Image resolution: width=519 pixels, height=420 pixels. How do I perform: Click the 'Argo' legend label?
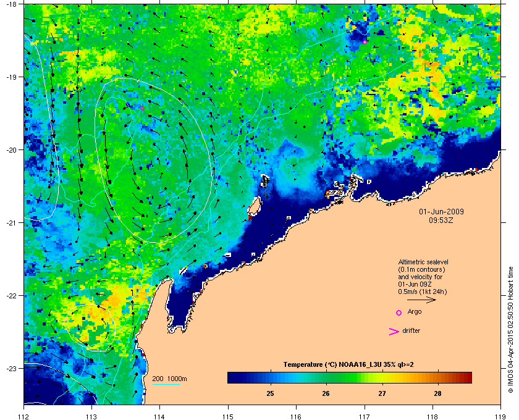coord(415,312)
